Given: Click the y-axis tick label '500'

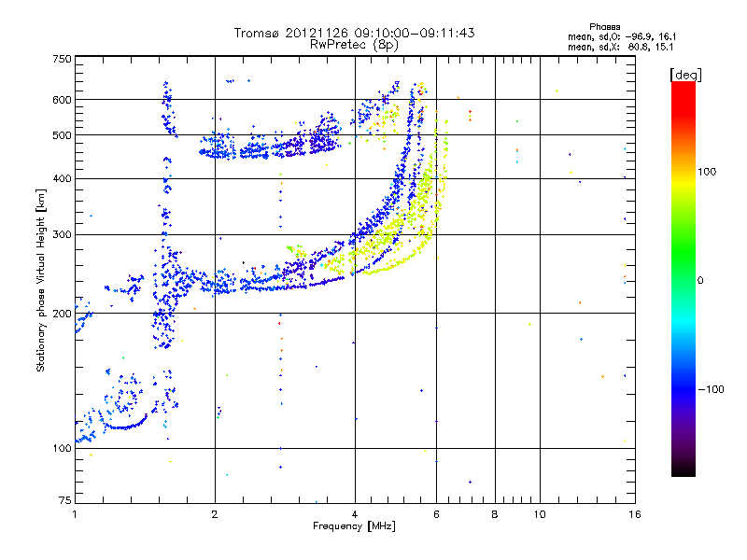Looking at the screenshot, I should coord(62,135).
